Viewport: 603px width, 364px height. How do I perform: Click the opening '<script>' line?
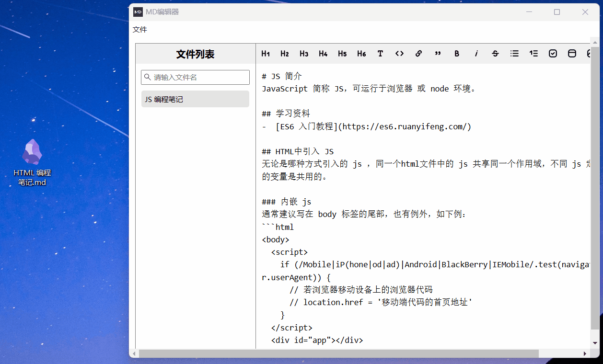(x=289, y=252)
